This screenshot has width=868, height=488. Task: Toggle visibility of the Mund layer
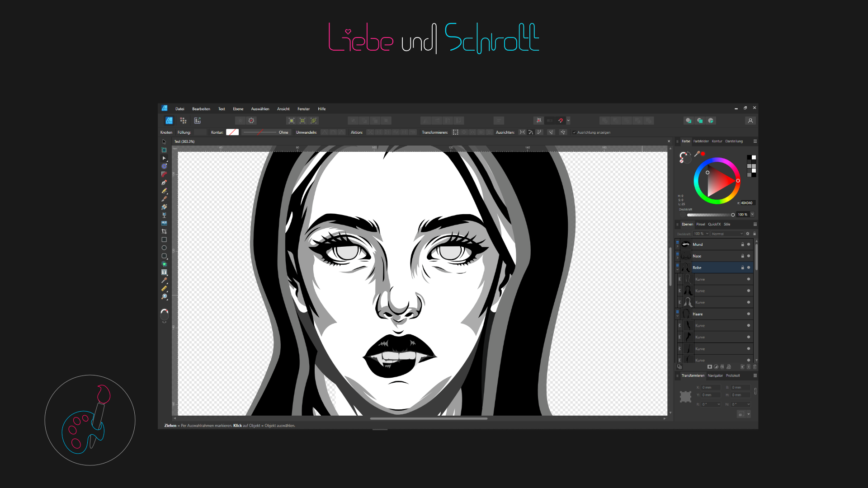[x=749, y=244]
